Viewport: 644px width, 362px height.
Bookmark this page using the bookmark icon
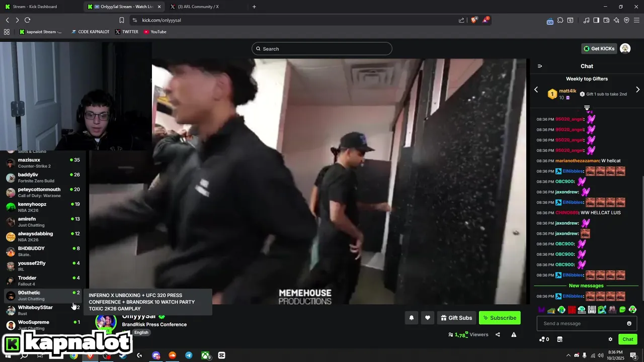[x=121, y=20]
